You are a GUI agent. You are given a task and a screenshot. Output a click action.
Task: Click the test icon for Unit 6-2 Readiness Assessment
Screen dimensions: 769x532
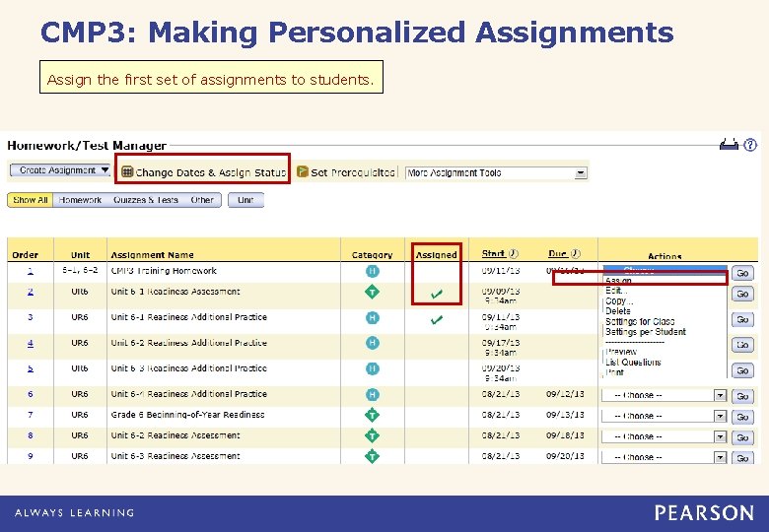point(373,435)
